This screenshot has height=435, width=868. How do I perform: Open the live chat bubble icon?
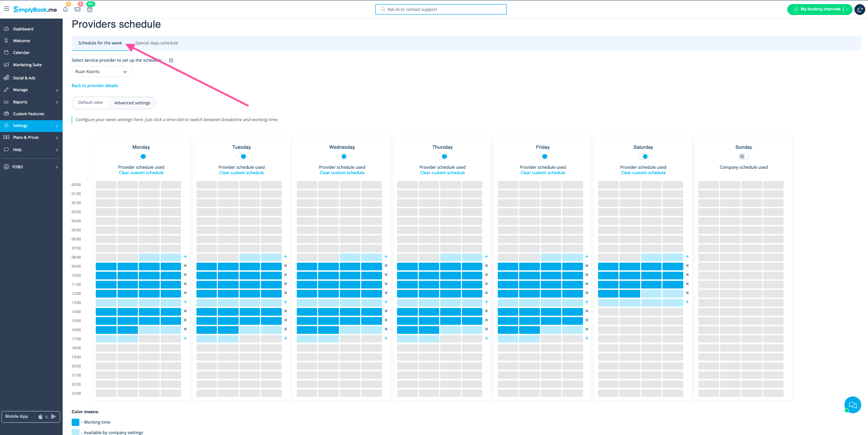pyautogui.click(x=852, y=405)
